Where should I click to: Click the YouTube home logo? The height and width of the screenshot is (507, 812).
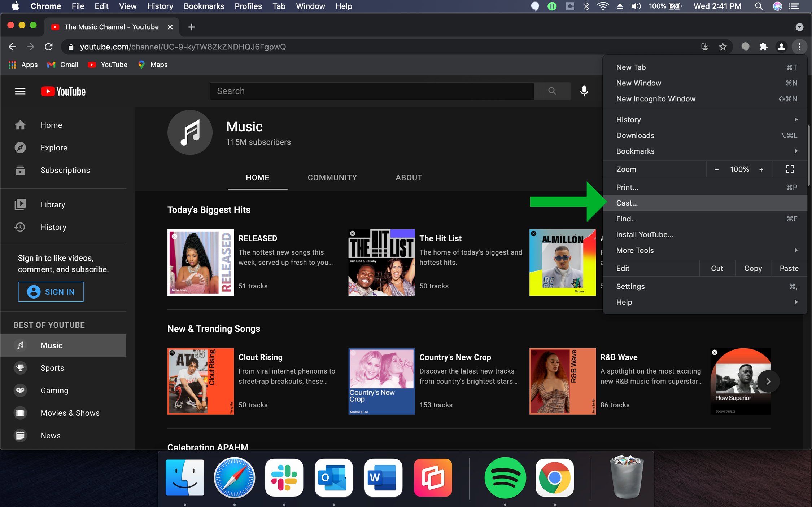coord(62,91)
